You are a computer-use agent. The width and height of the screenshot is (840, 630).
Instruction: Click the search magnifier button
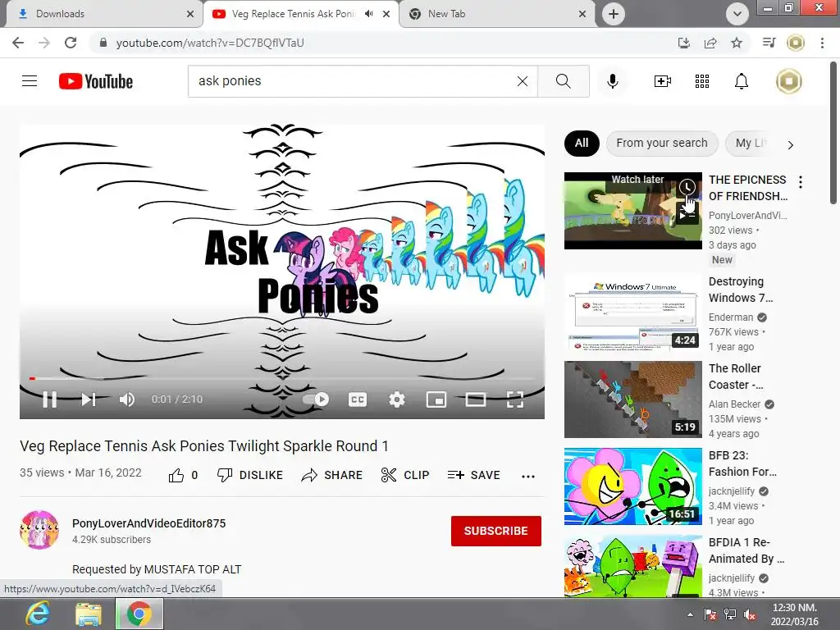pyautogui.click(x=563, y=81)
